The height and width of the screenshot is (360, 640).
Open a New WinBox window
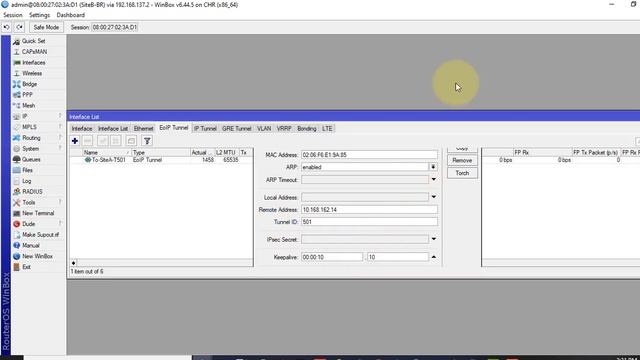[x=37, y=256]
